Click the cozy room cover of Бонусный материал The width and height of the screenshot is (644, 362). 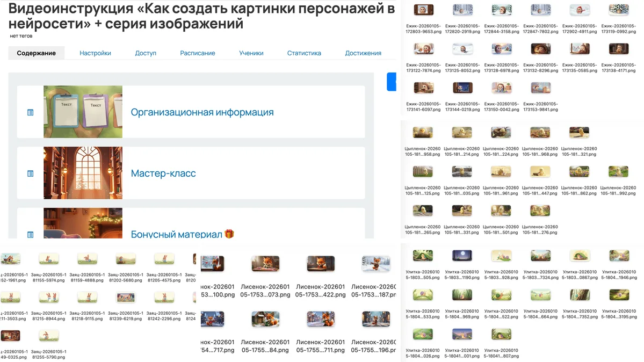click(x=83, y=223)
